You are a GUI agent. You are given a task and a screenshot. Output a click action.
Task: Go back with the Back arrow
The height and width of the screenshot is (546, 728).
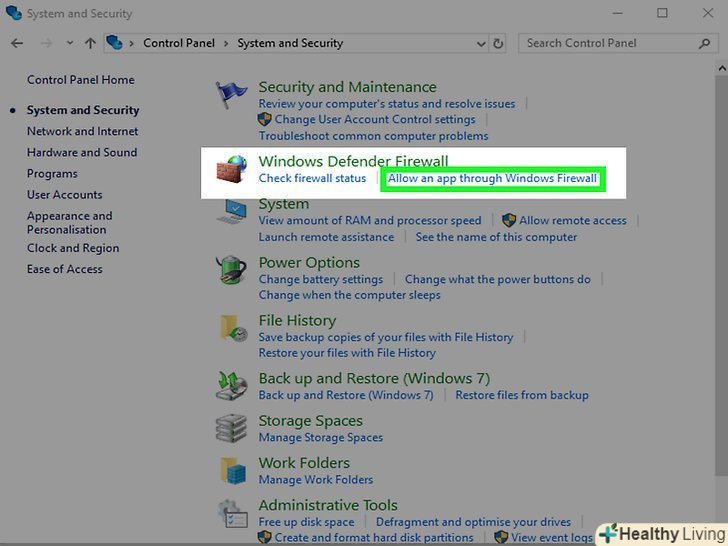point(17,43)
